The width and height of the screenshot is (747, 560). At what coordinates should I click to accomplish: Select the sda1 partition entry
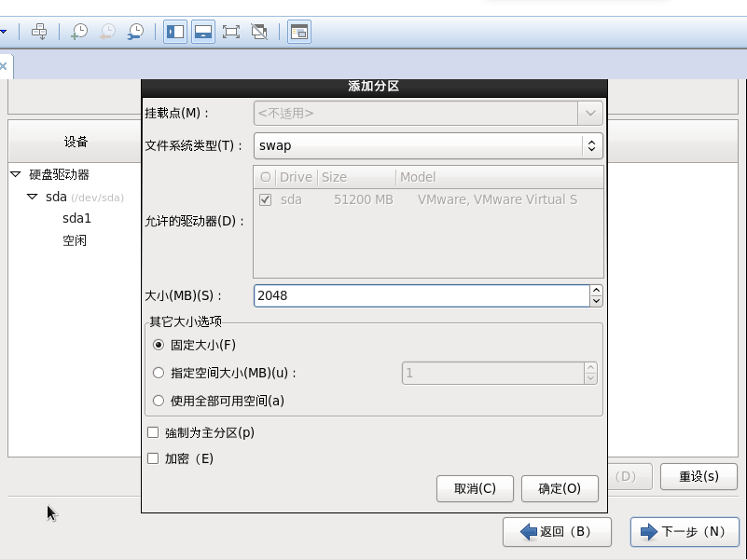coord(76,219)
